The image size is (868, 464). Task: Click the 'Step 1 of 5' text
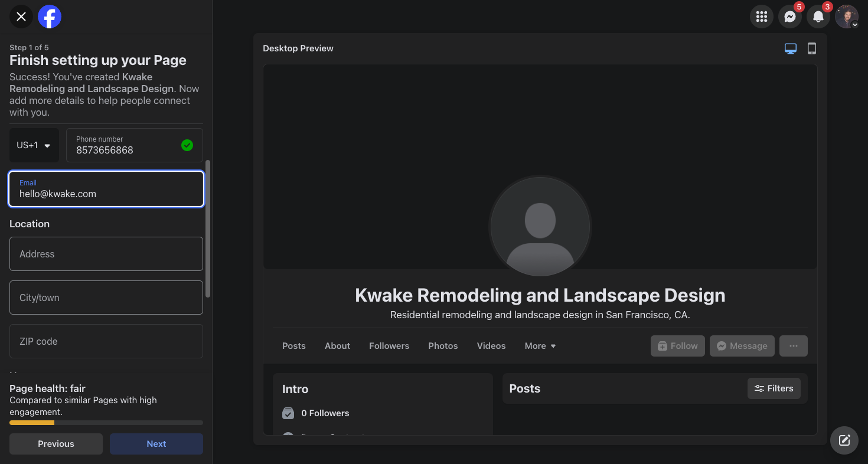coord(29,47)
